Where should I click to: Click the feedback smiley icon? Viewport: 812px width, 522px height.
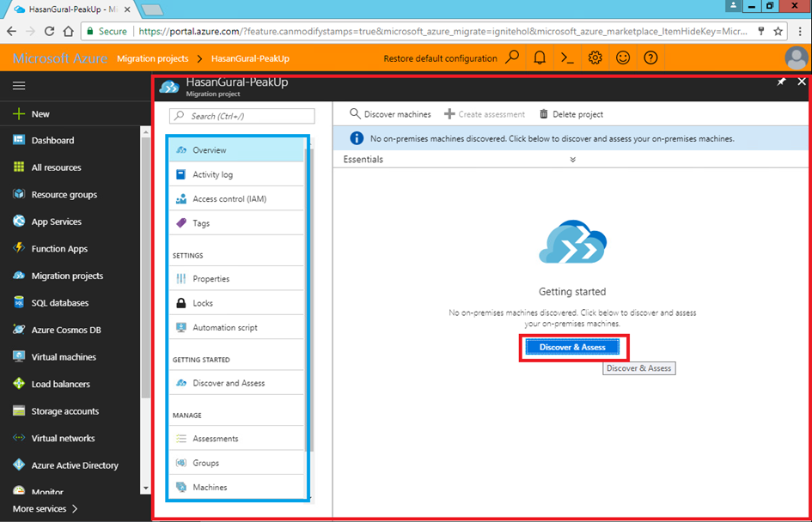623,58
